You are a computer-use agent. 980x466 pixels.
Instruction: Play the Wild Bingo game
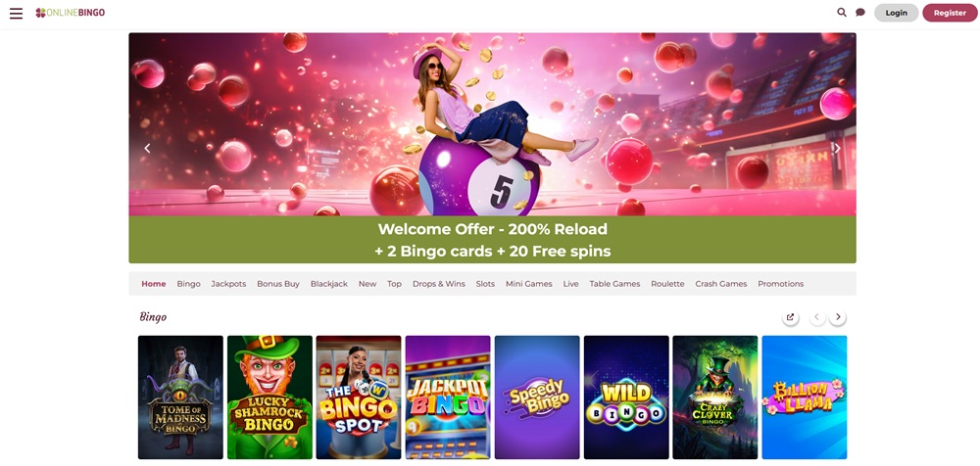click(626, 397)
